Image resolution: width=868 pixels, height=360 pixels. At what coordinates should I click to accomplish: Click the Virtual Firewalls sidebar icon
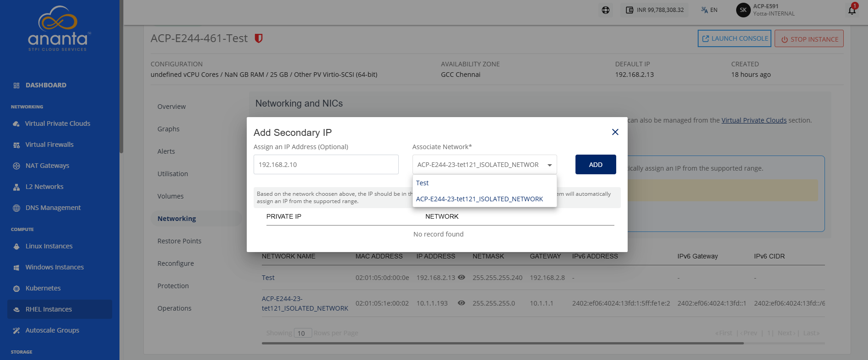click(16, 145)
